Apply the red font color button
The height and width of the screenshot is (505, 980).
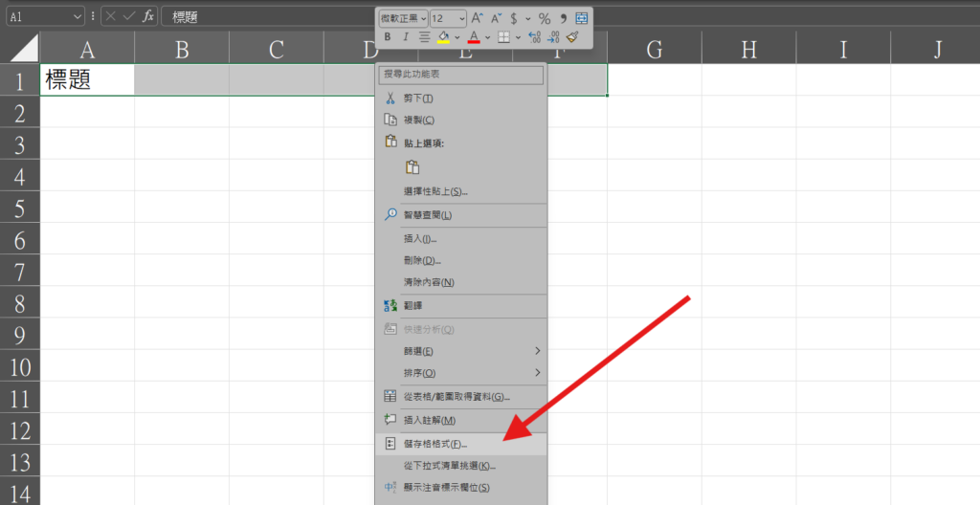click(x=474, y=37)
